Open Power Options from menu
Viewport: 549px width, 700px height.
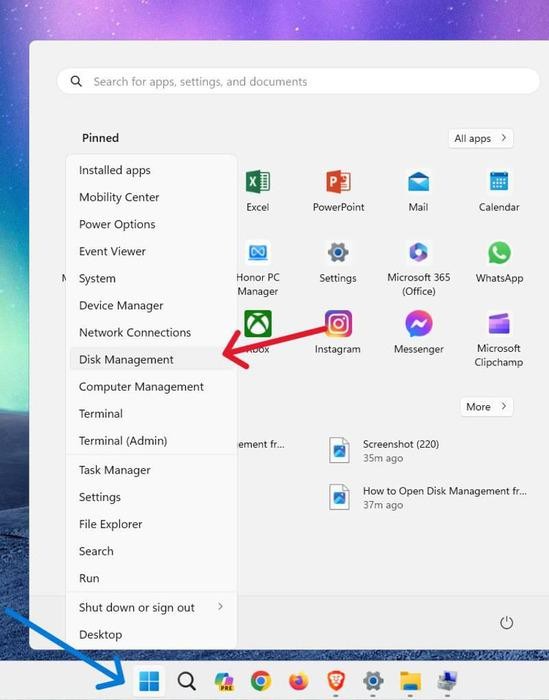151,225
